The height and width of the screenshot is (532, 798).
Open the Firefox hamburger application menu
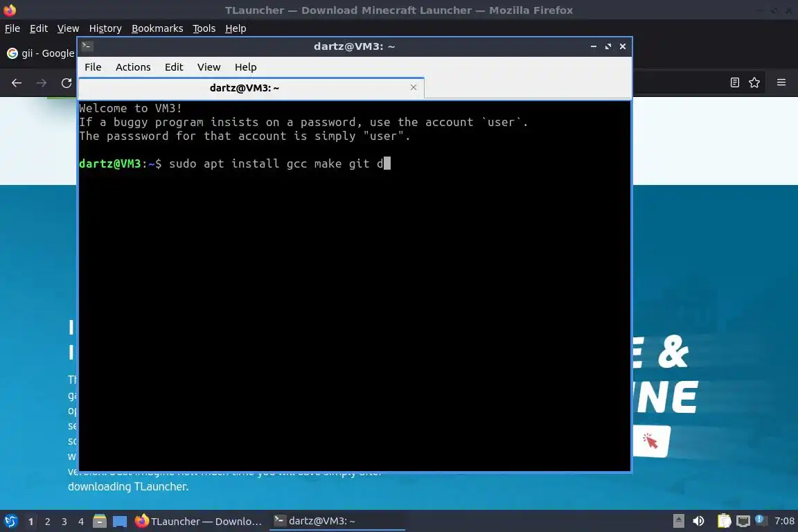[x=781, y=82]
